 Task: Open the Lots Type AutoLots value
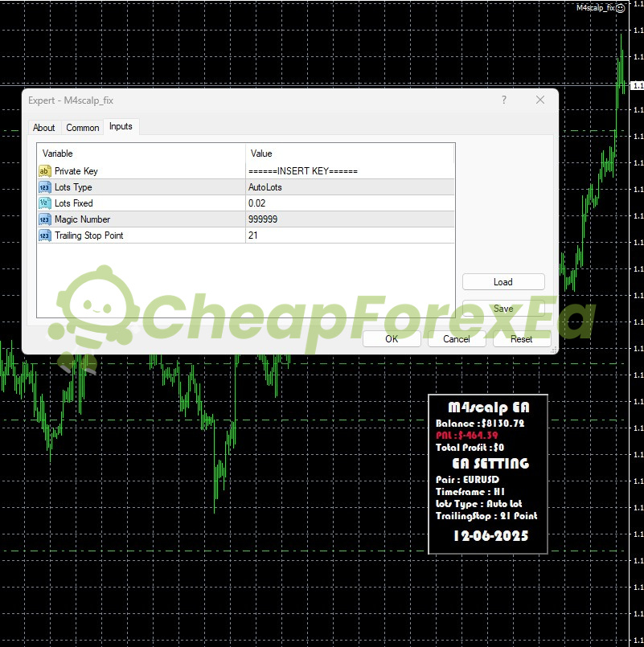point(350,187)
